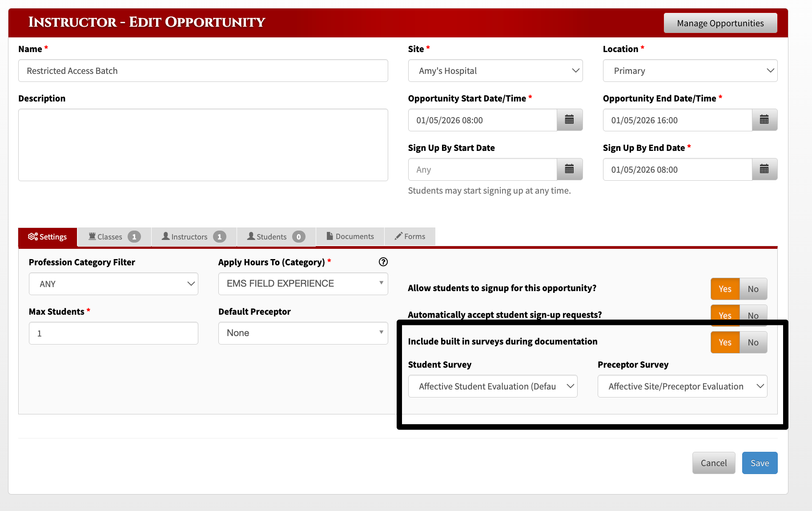
Task: Click the Students tab count badge
Action: click(x=298, y=237)
